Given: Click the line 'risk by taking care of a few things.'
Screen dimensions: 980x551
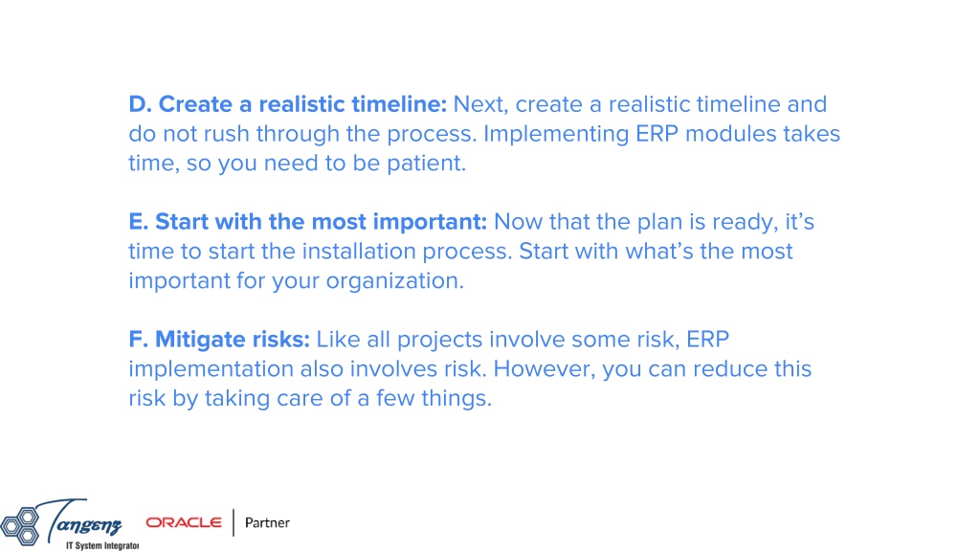Looking at the screenshot, I should point(310,398).
